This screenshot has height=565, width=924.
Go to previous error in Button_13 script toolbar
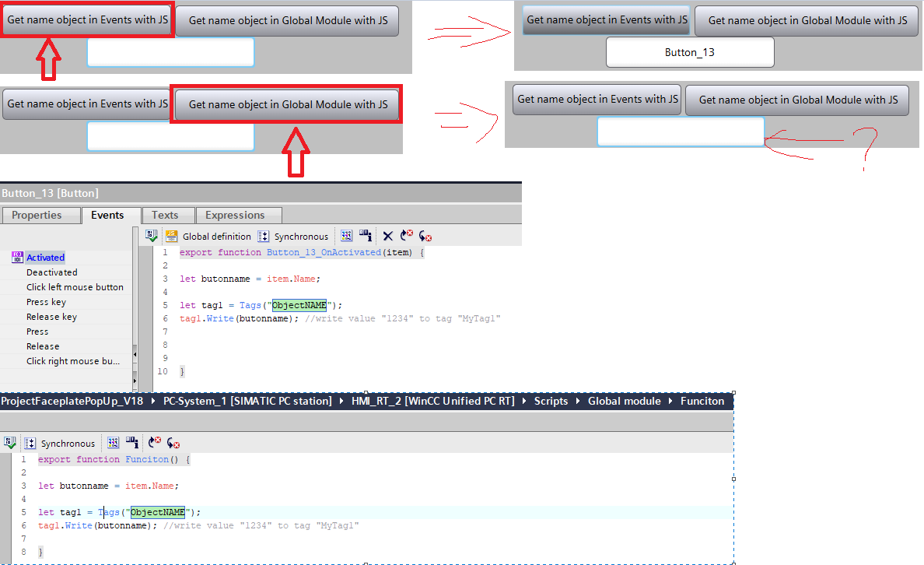407,236
